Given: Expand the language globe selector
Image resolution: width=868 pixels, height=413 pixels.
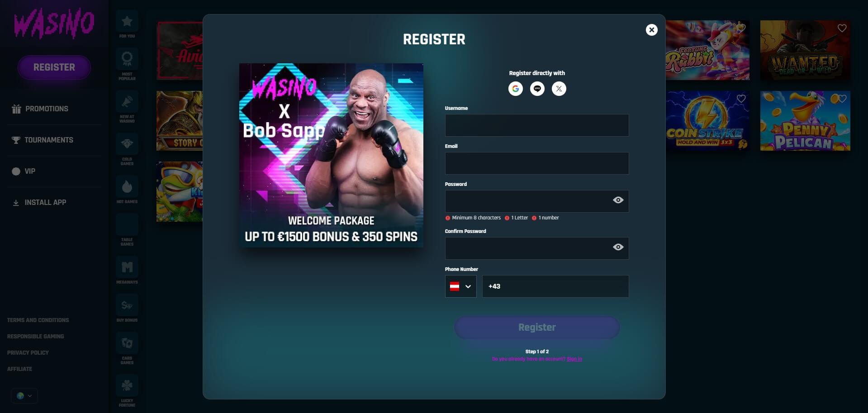Looking at the screenshot, I should point(24,396).
